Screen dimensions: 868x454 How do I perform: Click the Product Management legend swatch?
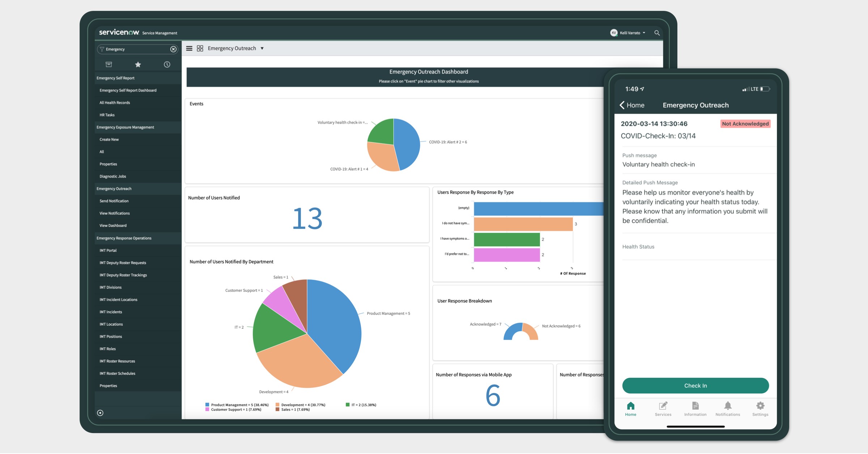tap(207, 405)
